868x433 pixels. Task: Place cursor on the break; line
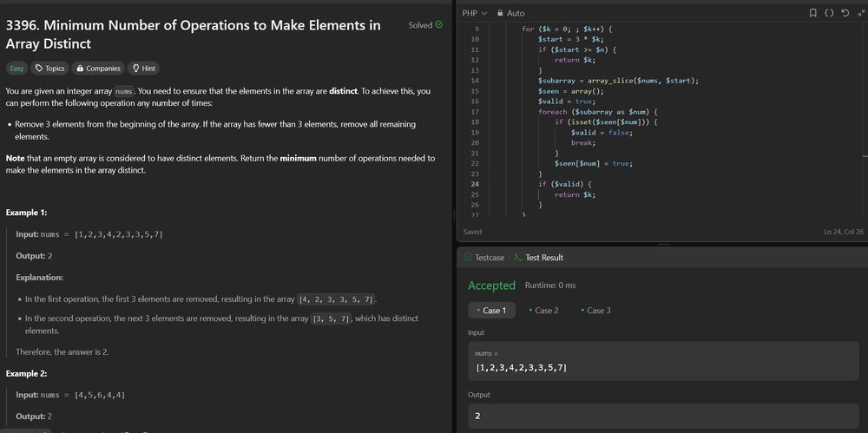pos(583,143)
